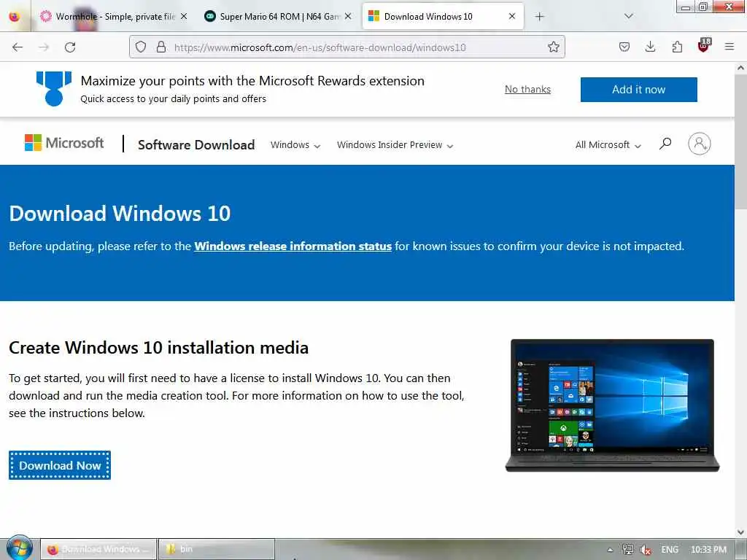Switch to the Wormhole tab
This screenshot has height=560, width=747.
tap(115, 16)
